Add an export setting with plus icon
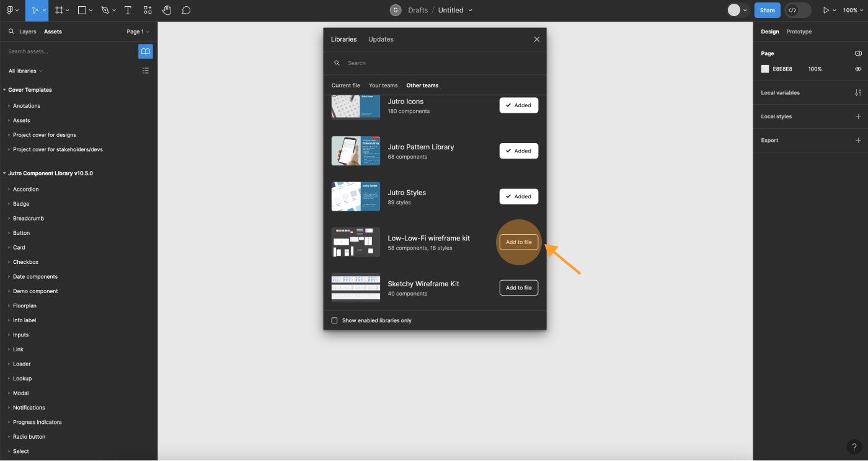This screenshot has width=868, height=461. (858, 140)
